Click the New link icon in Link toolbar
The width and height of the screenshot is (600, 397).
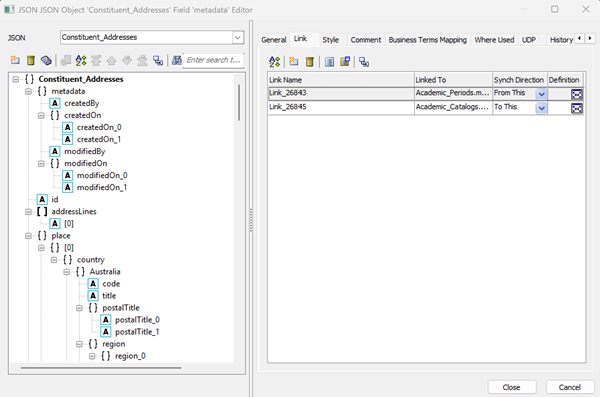(x=293, y=62)
